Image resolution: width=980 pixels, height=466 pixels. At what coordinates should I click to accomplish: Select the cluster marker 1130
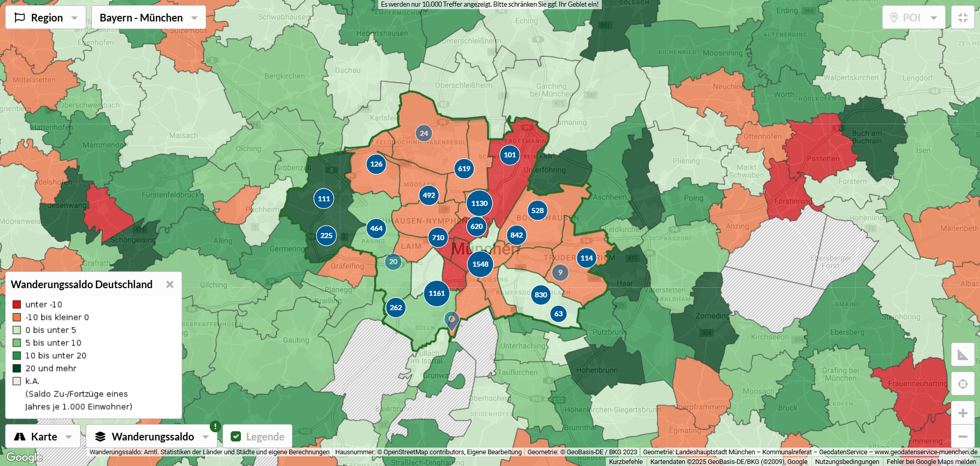479,203
